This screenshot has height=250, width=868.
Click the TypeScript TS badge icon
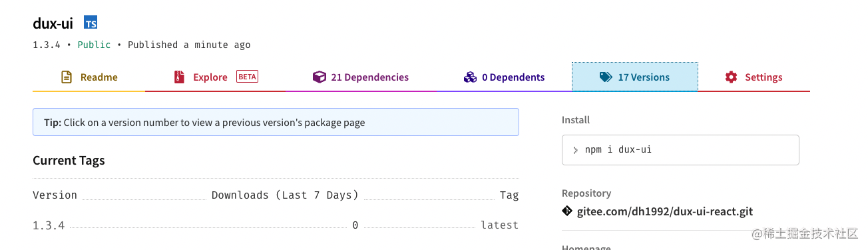(x=91, y=23)
